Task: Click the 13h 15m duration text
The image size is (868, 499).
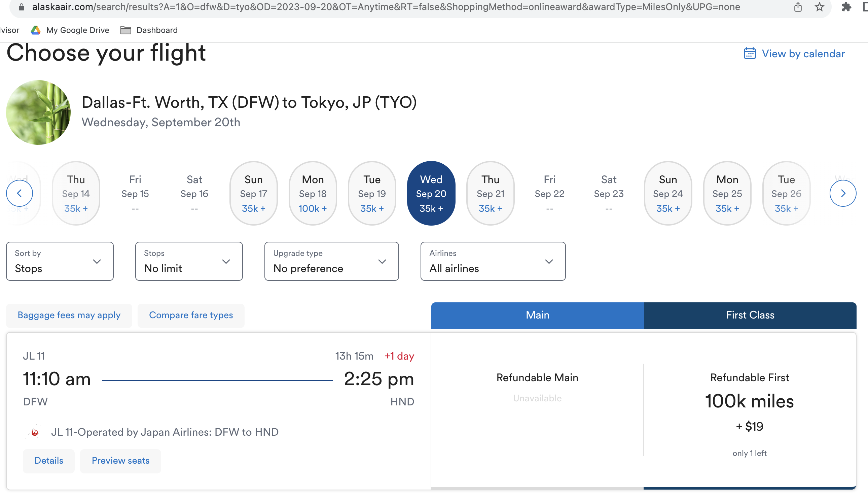Action: click(x=354, y=356)
